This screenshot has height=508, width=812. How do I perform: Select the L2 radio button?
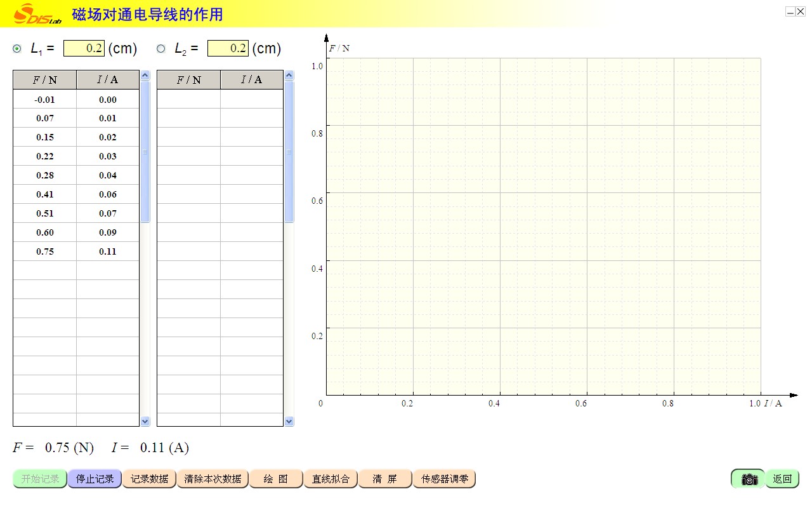tap(161, 48)
